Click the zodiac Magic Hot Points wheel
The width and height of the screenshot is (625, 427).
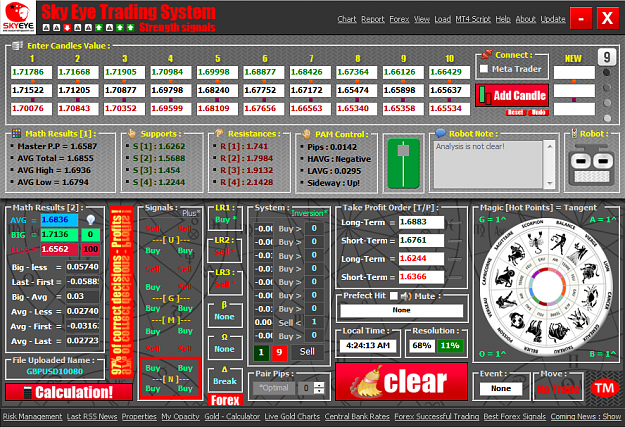point(546,286)
